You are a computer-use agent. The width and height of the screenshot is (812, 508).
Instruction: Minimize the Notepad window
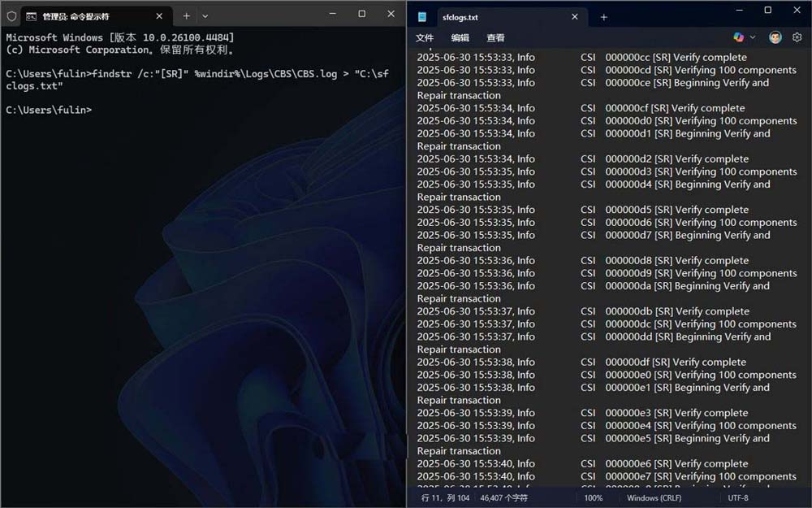740,10
